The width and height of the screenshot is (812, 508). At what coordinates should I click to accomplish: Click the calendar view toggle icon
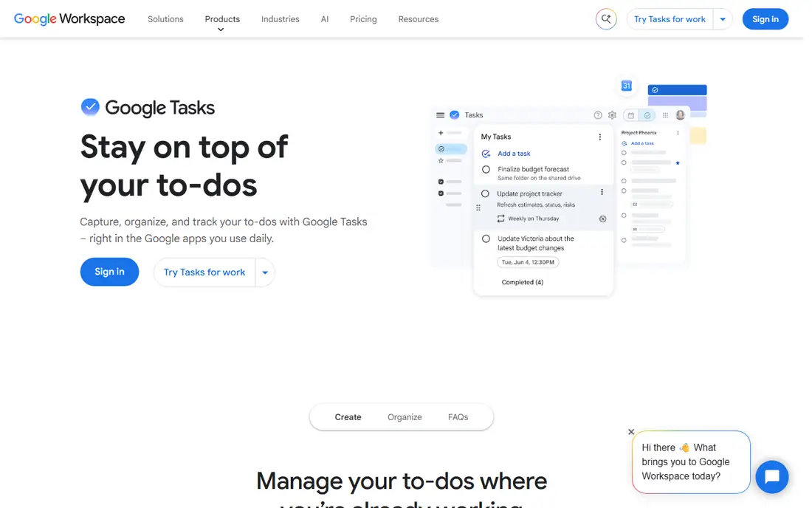[x=630, y=115]
